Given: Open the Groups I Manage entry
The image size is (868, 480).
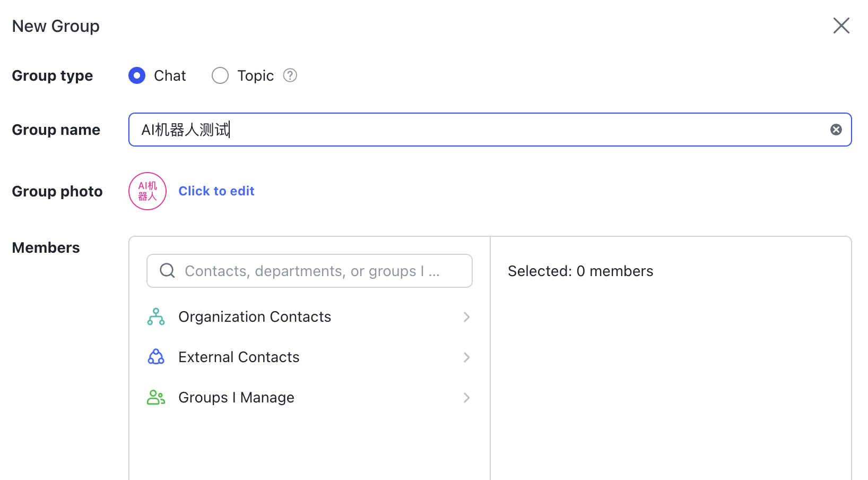Looking at the screenshot, I should tap(309, 398).
